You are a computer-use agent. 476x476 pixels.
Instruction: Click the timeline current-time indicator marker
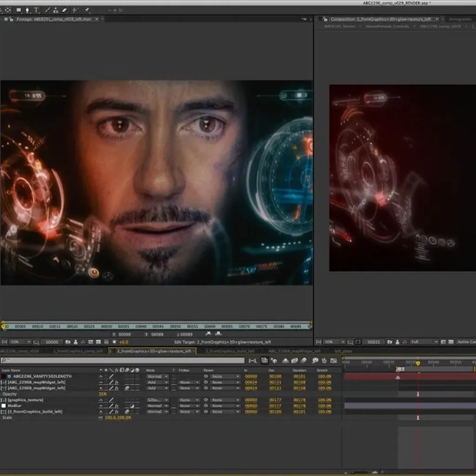pos(418,363)
